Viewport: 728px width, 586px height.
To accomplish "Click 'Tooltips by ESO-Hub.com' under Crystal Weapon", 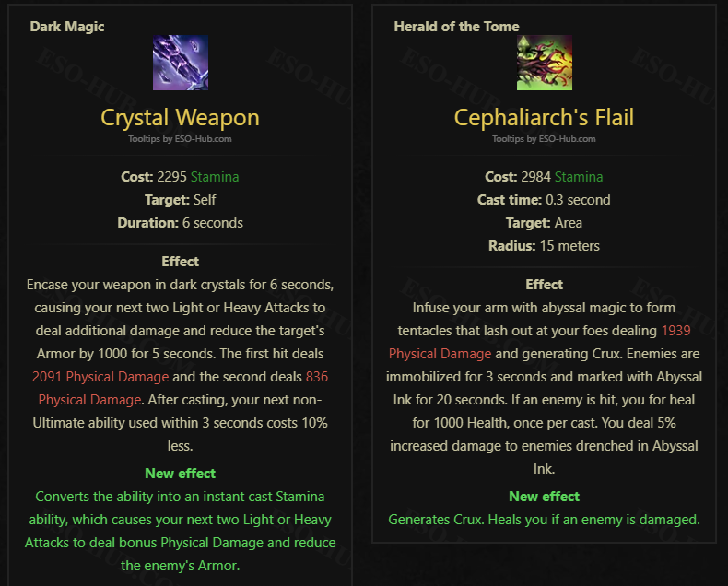I will click(180, 139).
